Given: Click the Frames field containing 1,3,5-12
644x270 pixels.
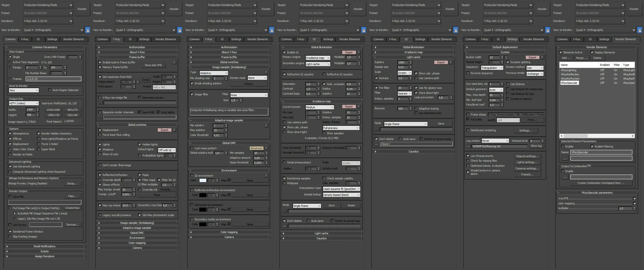Looking at the screenshot, I should pyautogui.click(x=53, y=79).
